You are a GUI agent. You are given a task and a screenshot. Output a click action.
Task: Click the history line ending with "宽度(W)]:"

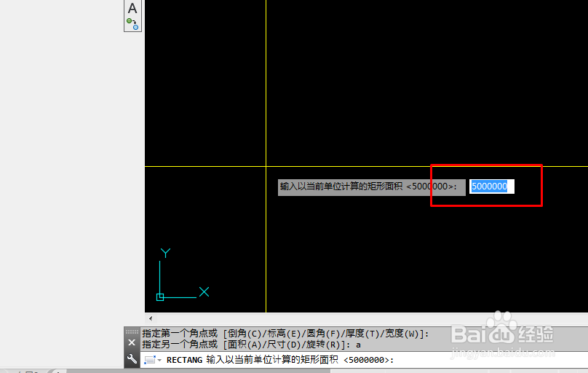tap(285, 333)
